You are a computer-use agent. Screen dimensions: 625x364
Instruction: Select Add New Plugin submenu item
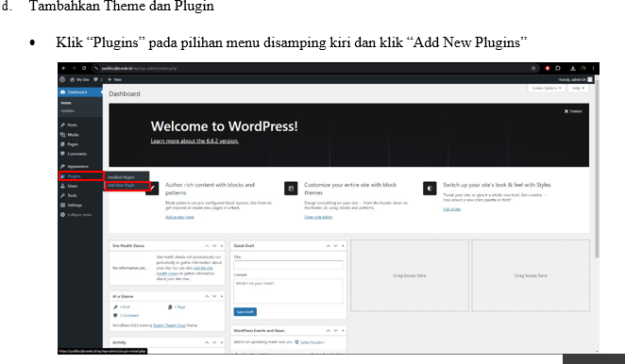point(127,186)
